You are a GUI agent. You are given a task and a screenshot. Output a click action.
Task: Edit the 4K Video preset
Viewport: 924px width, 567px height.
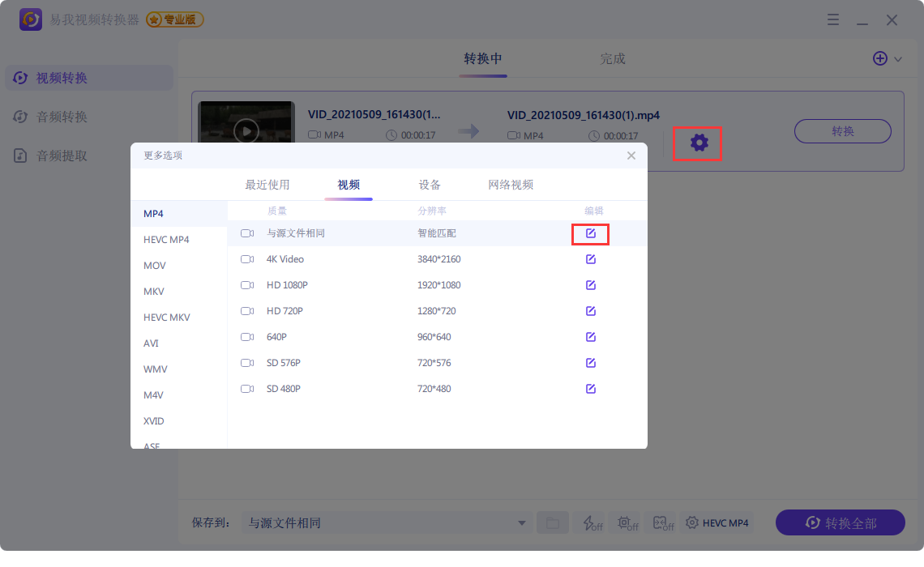(x=591, y=259)
